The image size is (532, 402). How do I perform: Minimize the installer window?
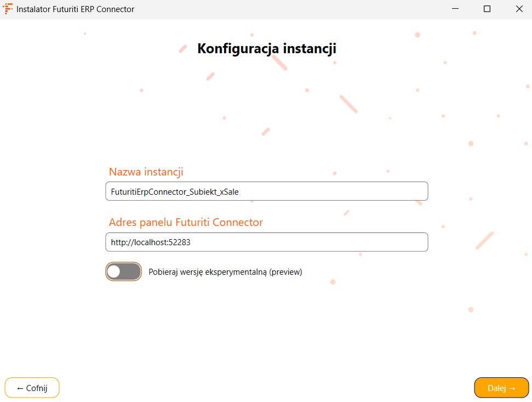pyautogui.click(x=455, y=9)
